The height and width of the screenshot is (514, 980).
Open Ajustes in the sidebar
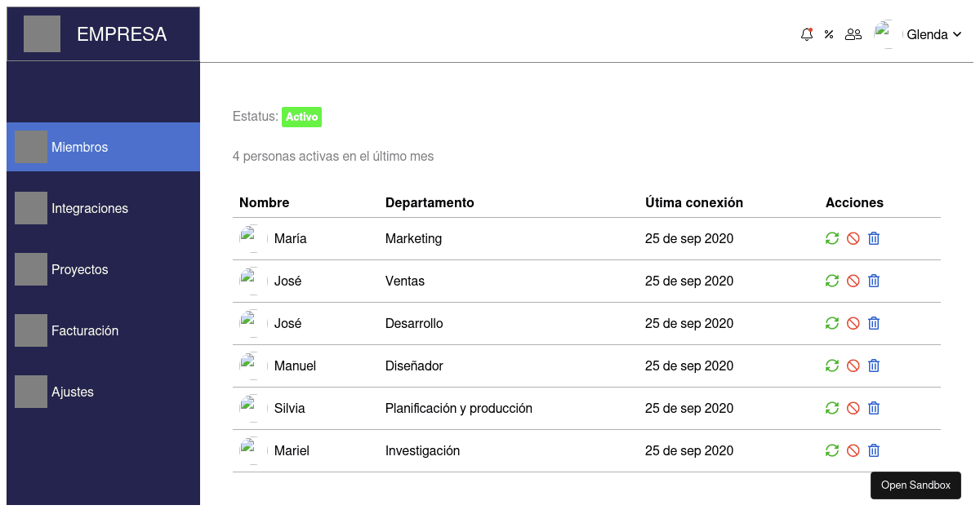coord(103,392)
